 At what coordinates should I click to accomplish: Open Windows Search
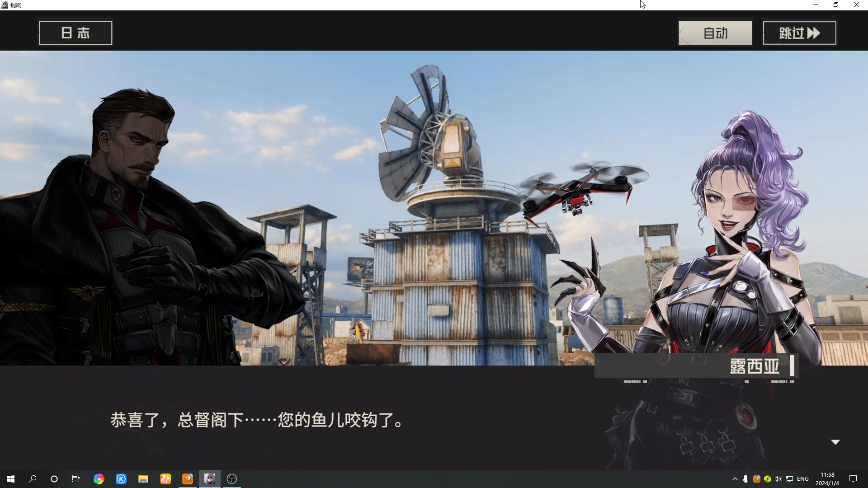tap(32, 479)
